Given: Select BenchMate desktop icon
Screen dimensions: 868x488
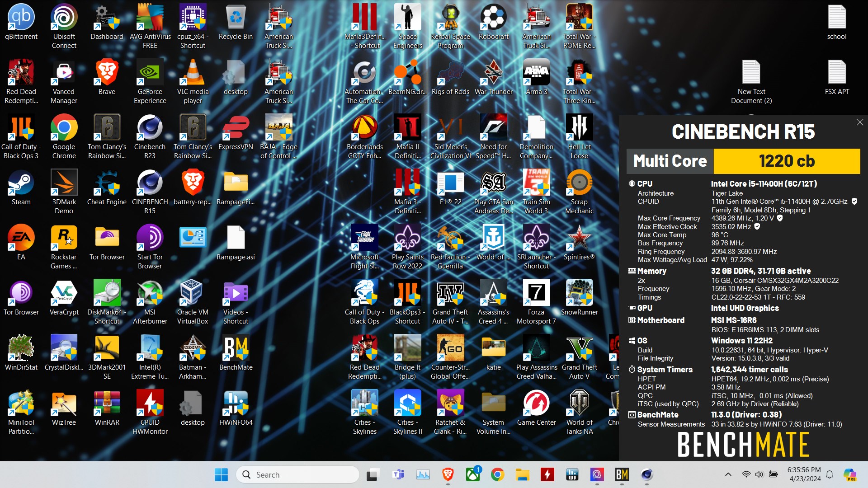Looking at the screenshot, I should [236, 353].
